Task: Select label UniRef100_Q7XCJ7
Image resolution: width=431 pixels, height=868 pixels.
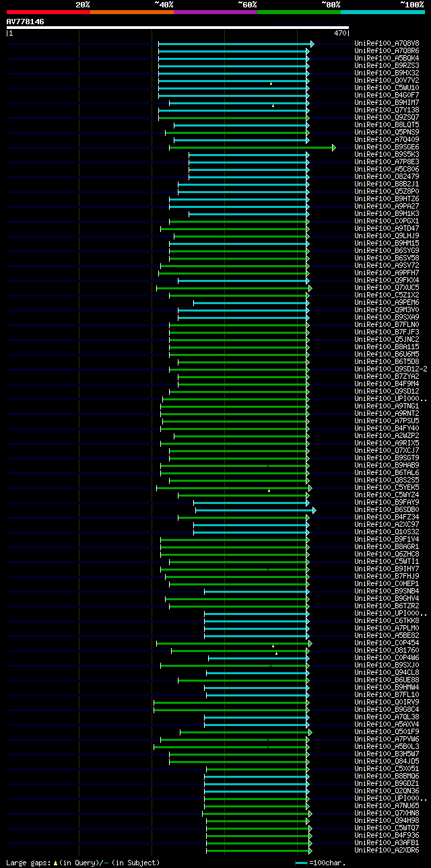Action: tap(387, 451)
